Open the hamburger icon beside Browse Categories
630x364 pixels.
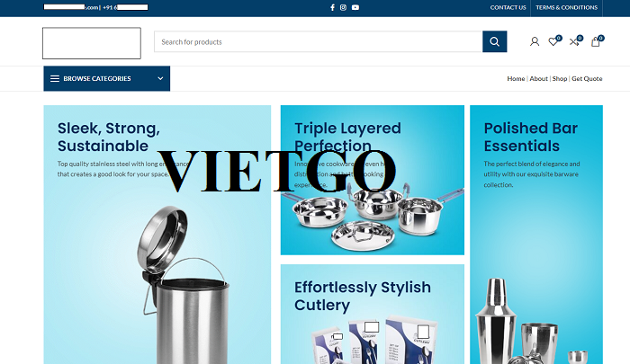(x=55, y=79)
